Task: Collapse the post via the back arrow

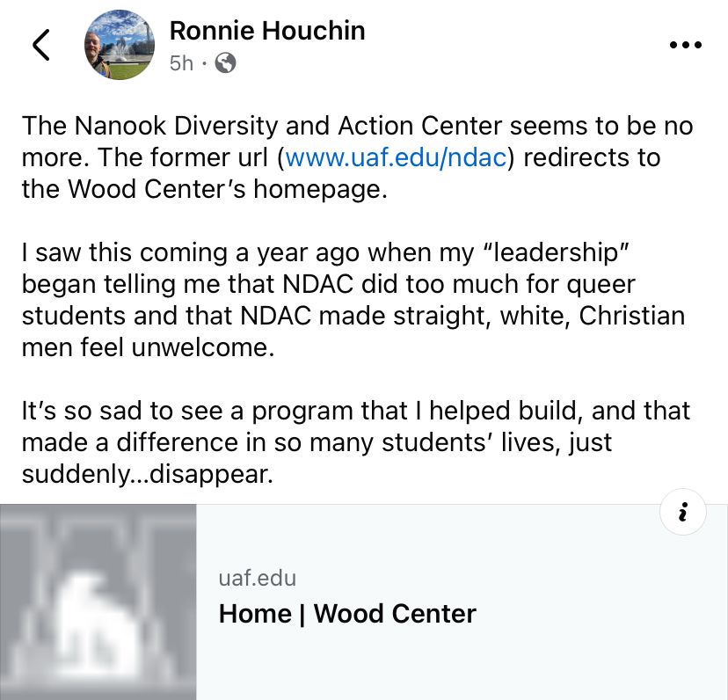Action: [x=40, y=44]
